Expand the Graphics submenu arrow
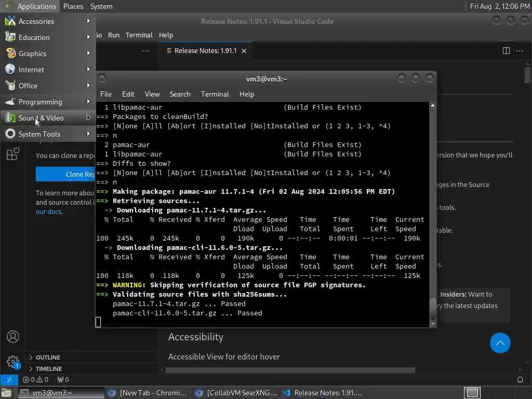The image size is (532, 399). 88,54
